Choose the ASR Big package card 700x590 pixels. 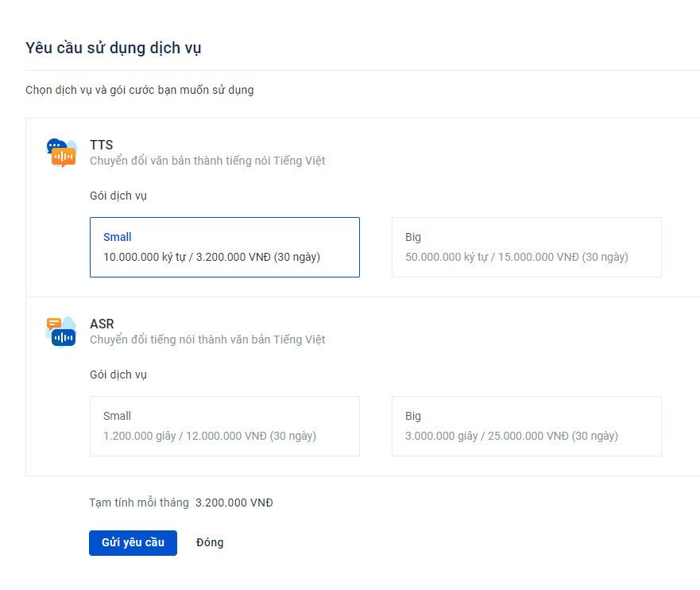pyautogui.click(x=526, y=426)
